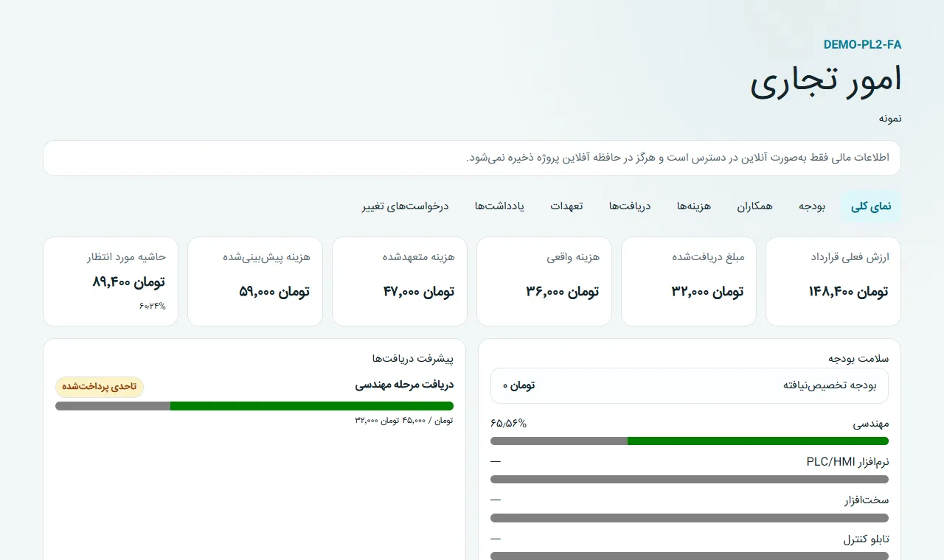Click the دریافت مرحله مهندسی progress bar
This screenshot has width=944, height=560.
coord(254,406)
